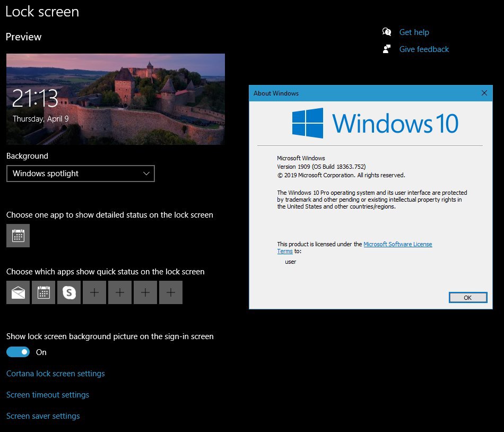The height and width of the screenshot is (432, 504).
Task: Click 'Show lock screen background picture' label
Action: pos(110,336)
